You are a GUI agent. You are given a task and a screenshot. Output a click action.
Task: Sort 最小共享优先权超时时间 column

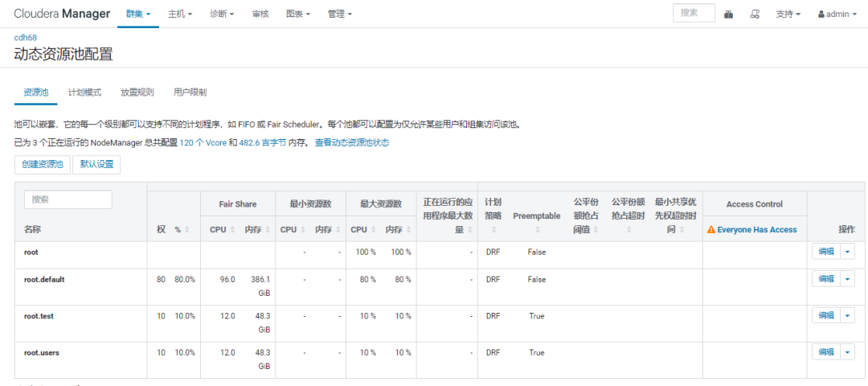coord(682,230)
